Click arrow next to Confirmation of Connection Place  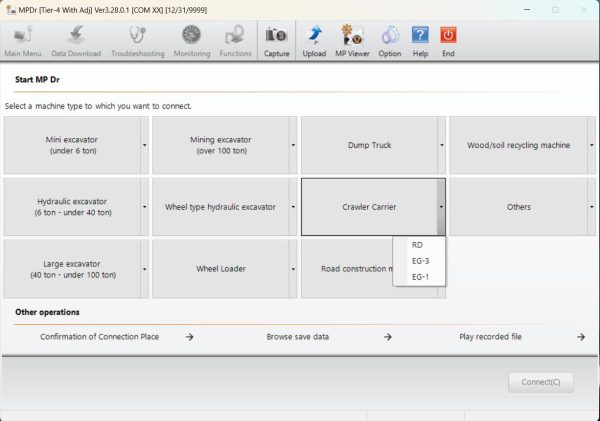[x=189, y=337]
